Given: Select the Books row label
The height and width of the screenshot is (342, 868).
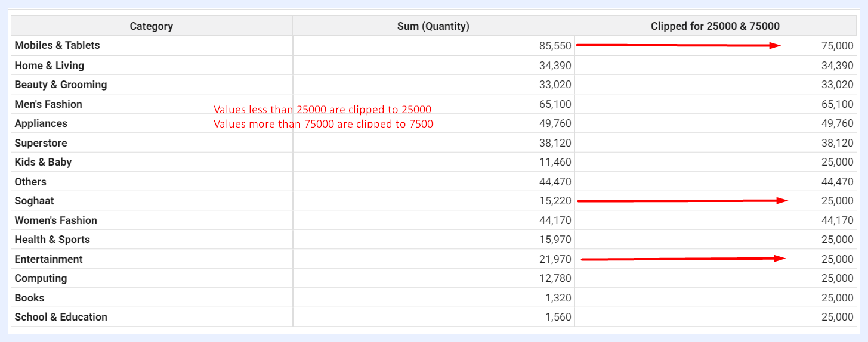Looking at the screenshot, I should click(x=29, y=298).
